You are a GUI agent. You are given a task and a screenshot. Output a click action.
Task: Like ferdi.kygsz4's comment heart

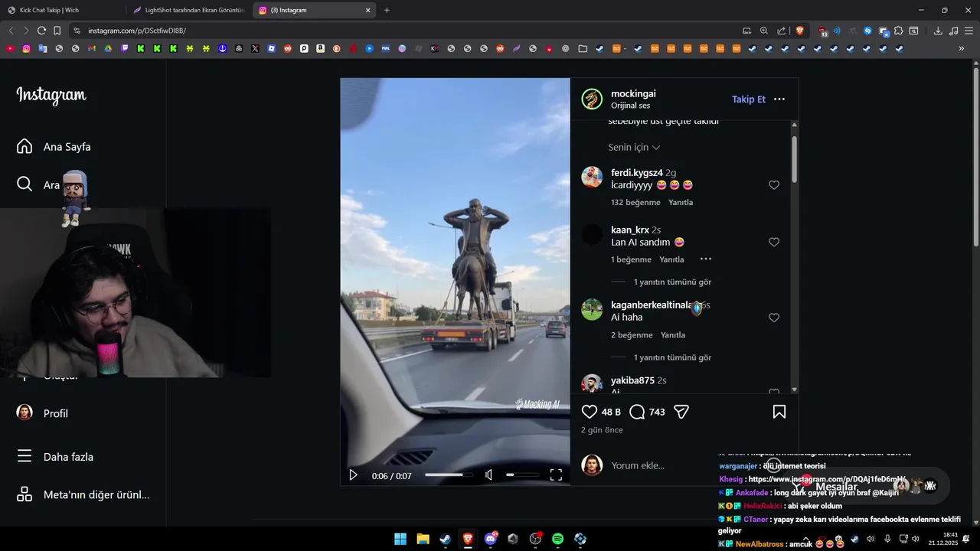tap(774, 185)
